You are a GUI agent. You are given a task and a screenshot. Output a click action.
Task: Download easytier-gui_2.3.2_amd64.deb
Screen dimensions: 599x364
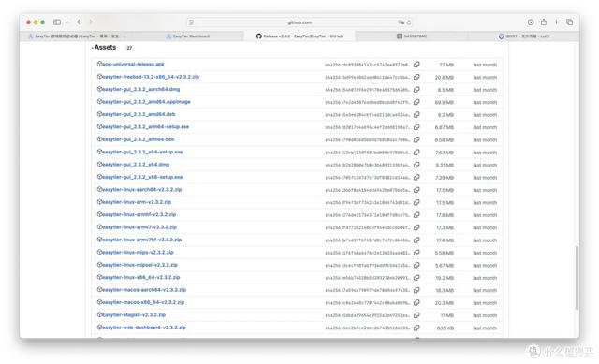(x=139, y=114)
